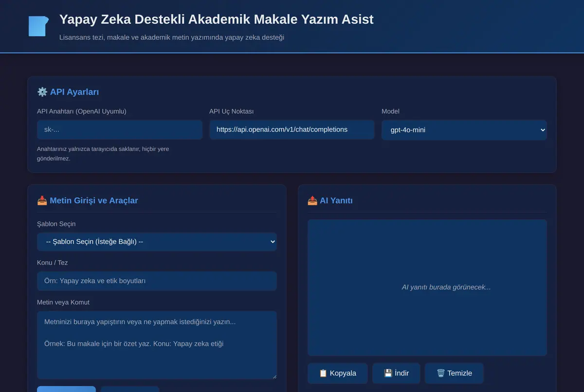This screenshot has height=392, width=584.
Task: Click the note Anahtarınız yalnızca tarayıcıda saklanır
Action: (103, 154)
